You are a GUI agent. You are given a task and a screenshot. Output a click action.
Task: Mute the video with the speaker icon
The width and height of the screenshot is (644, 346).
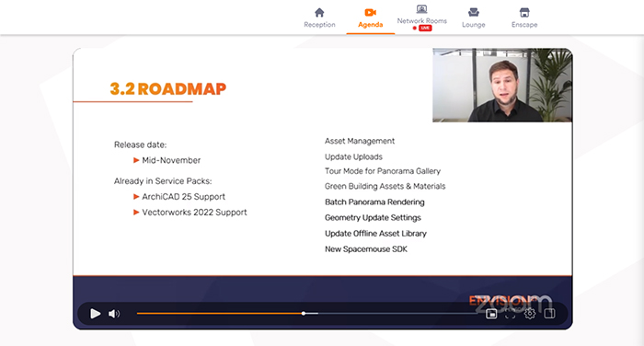(x=114, y=314)
